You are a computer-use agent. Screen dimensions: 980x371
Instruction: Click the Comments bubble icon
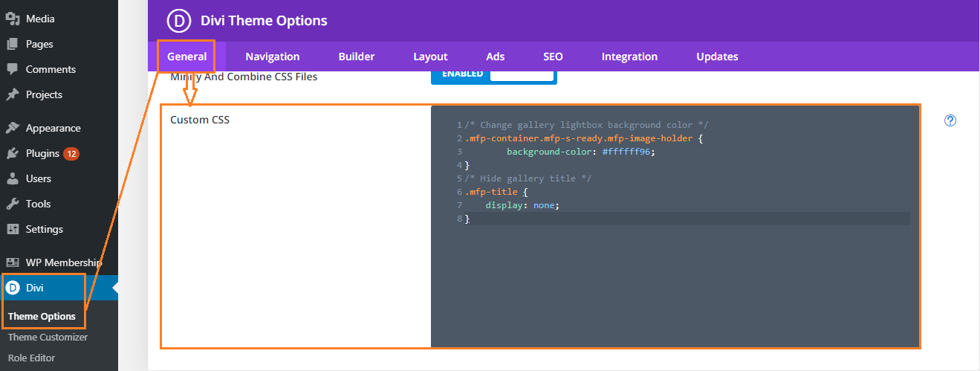tap(12, 69)
